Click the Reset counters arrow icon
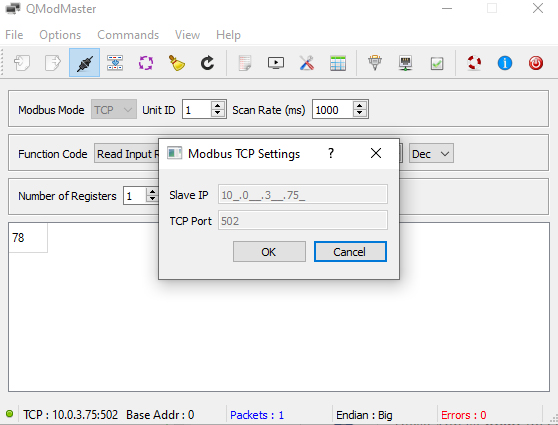Image resolution: width=558 pixels, height=425 pixels. [x=207, y=63]
